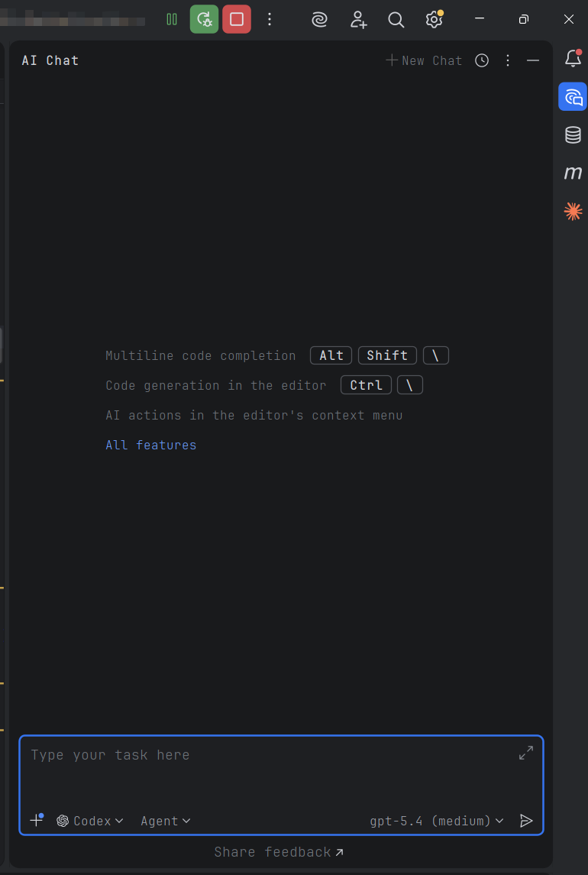Click the Multiline code completion hint text
The height and width of the screenshot is (875, 588).
[201, 355]
